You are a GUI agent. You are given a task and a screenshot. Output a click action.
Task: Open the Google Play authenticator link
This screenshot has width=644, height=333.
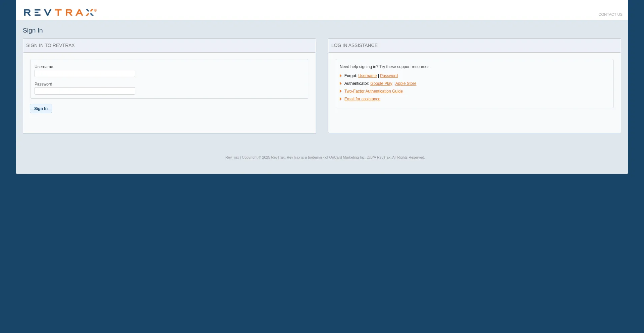pos(381,84)
